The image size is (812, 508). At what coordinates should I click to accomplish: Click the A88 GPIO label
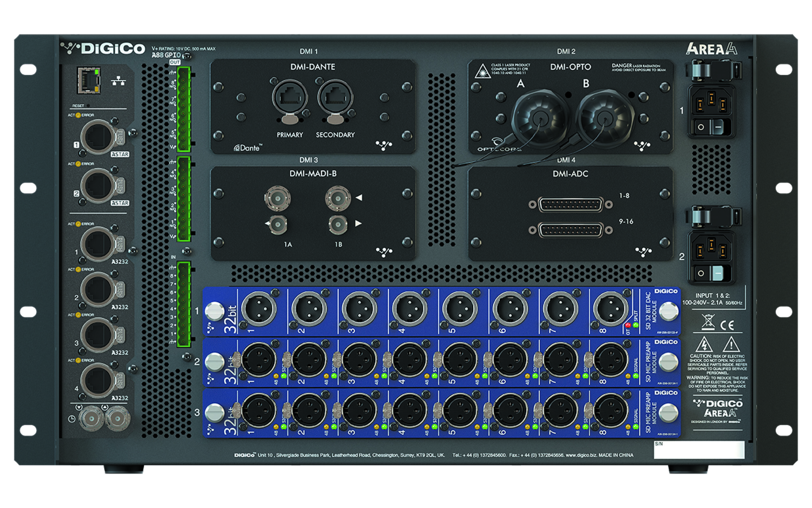coord(167,55)
